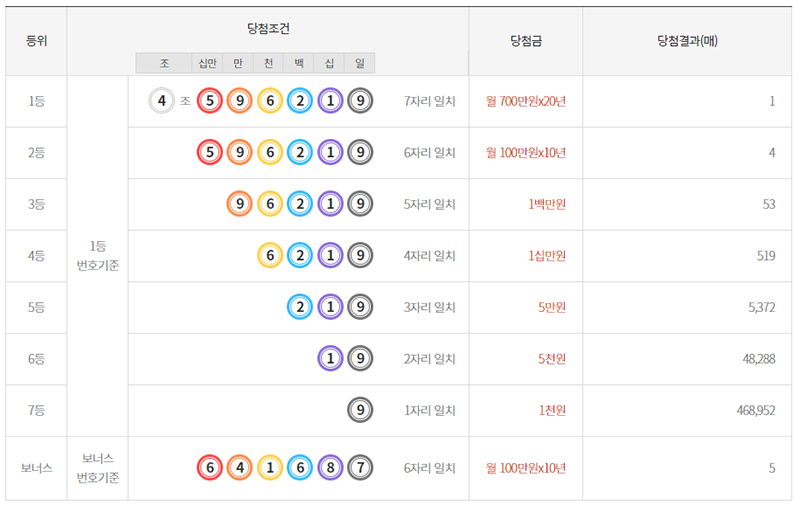The image size is (800, 505).
Task: Click the 천 digit-position label
Action: tap(268, 63)
